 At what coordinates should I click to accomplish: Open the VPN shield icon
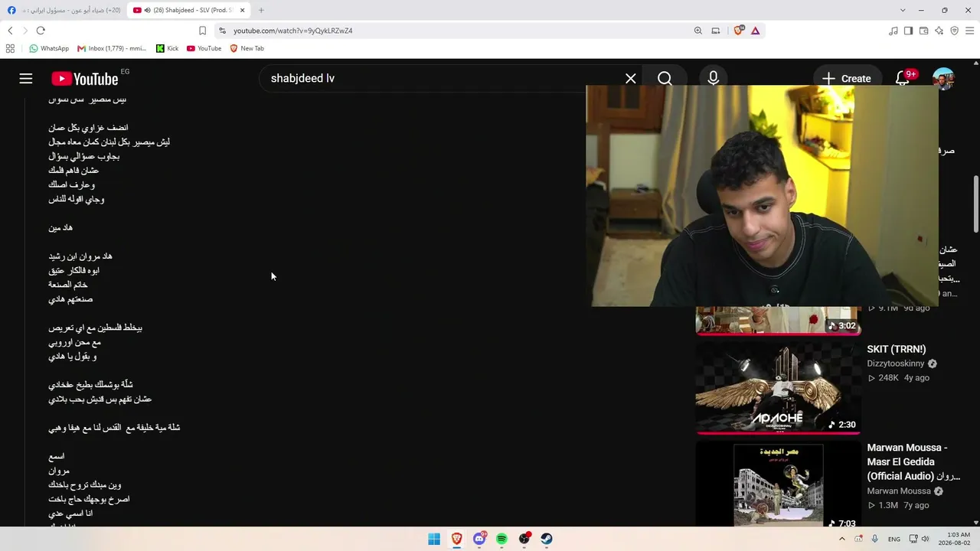[x=955, y=31]
